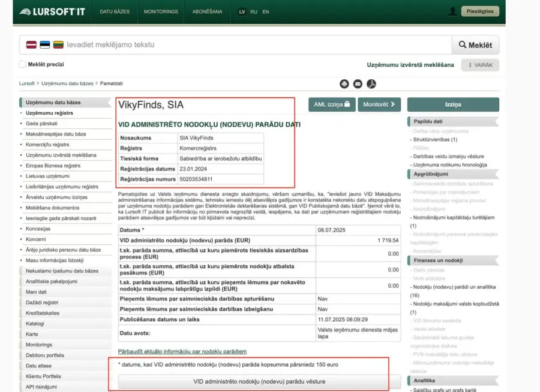
Task: Click the Meklēt search button
Action: point(475,45)
